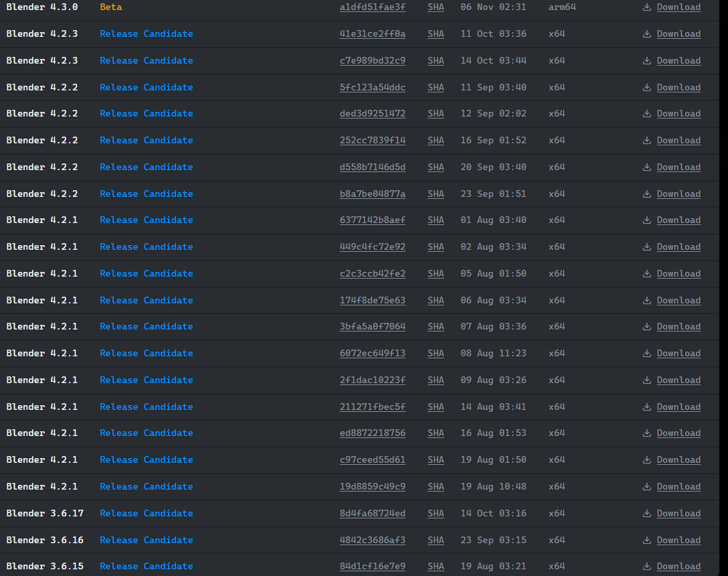
Task: Click download icon for build 19d8859c49c9
Action: [x=647, y=487]
